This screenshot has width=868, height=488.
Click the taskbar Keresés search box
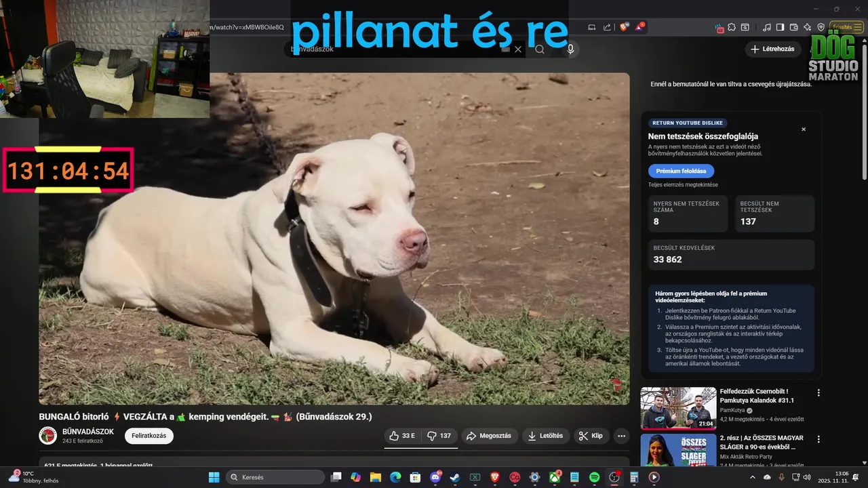[x=275, y=477]
